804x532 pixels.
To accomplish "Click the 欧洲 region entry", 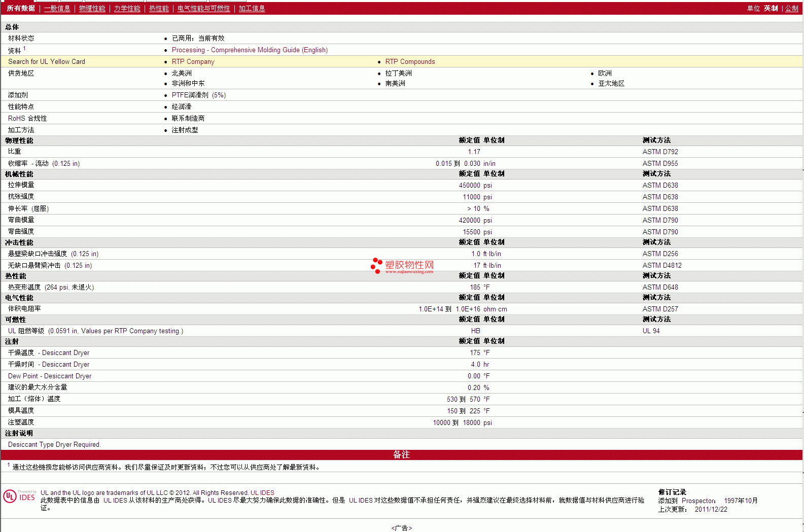I will pyautogui.click(x=605, y=73).
